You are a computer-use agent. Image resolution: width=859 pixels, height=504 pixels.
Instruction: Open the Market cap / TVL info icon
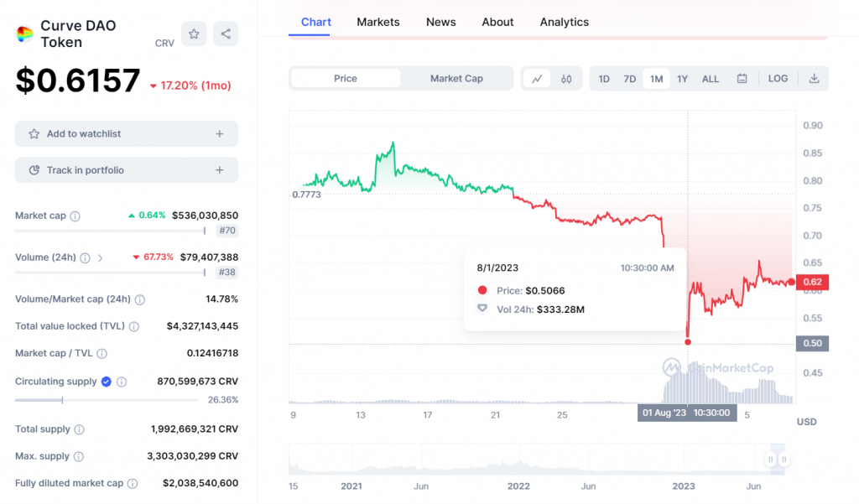[x=102, y=354]
